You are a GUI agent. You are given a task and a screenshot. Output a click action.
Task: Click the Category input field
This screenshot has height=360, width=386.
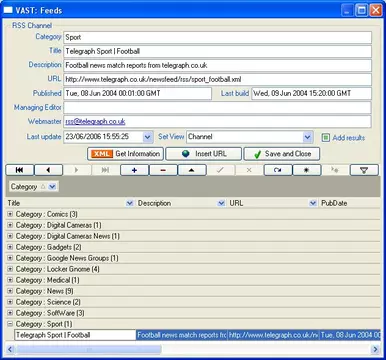point(217,37)
